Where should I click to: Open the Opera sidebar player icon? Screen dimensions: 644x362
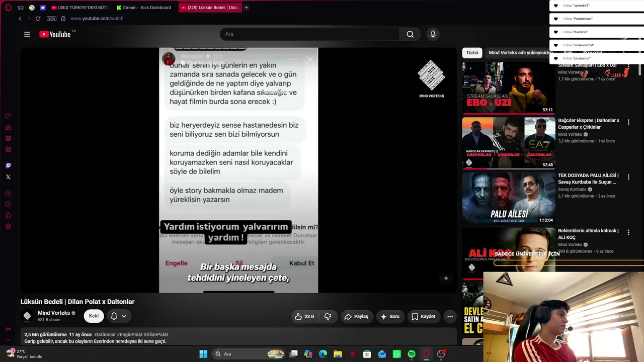pyautogui.click(x=8, y=193)
